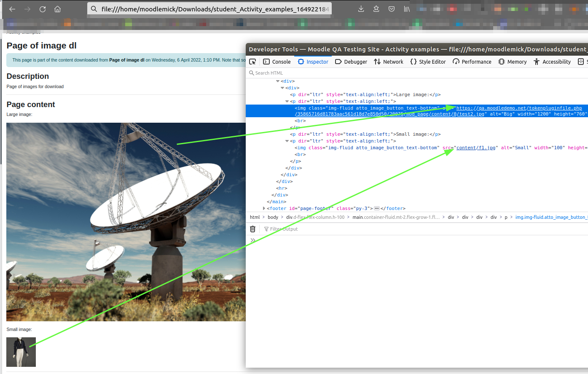The height and width of the screenshot is (374, 588).
Task: Click the cut-off tab icon after Accessibility
Action: tap(581, 62)
